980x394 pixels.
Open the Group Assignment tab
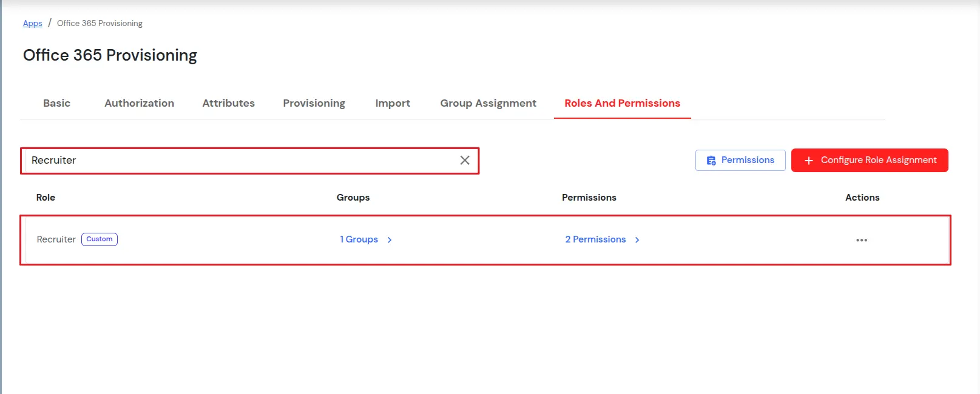488,103
